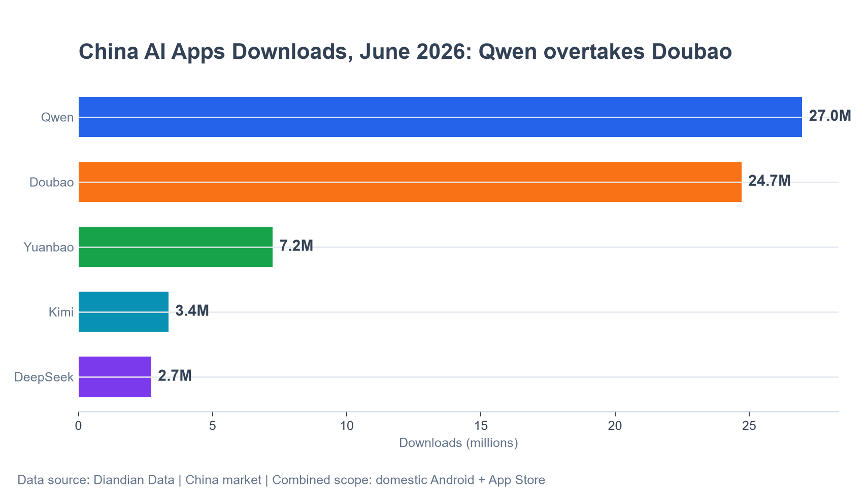Click the 27.0M value label
This screenshot has width=868, height=493.
(x=830, y=116)
